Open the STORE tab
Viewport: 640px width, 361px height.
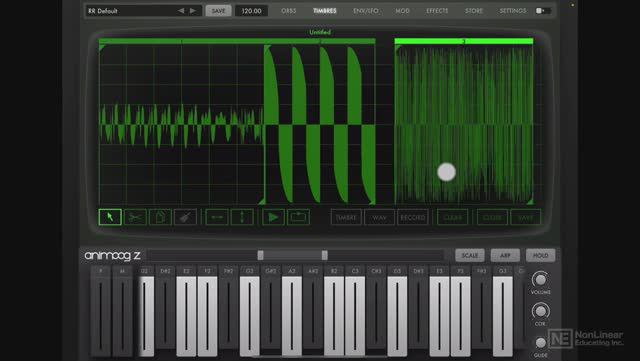[x=474, y=11]
